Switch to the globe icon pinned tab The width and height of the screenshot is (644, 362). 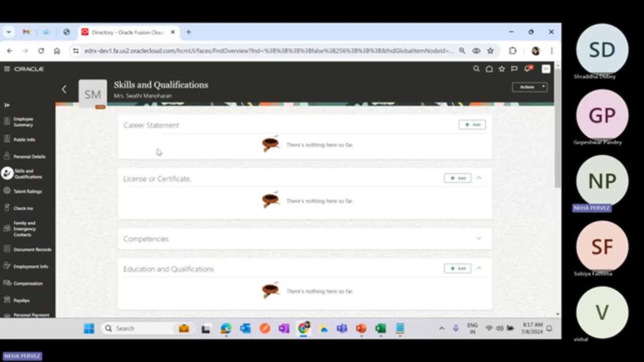[66, 32]
